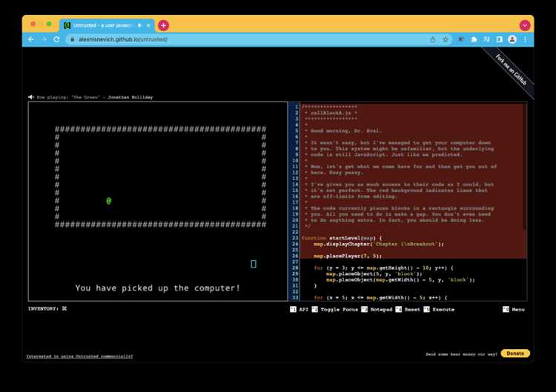This screenshot has height=392, width=556.
Task: Open a new tab with the plus button
Action: tap(163, 25)
